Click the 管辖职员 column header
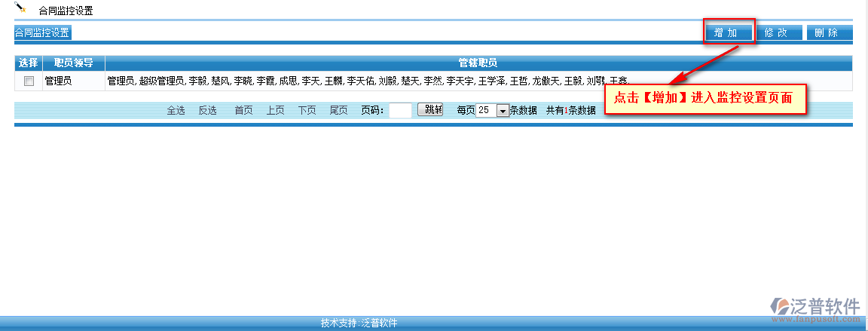This screenshot has width=868, height=331. [x=478, y=63]
